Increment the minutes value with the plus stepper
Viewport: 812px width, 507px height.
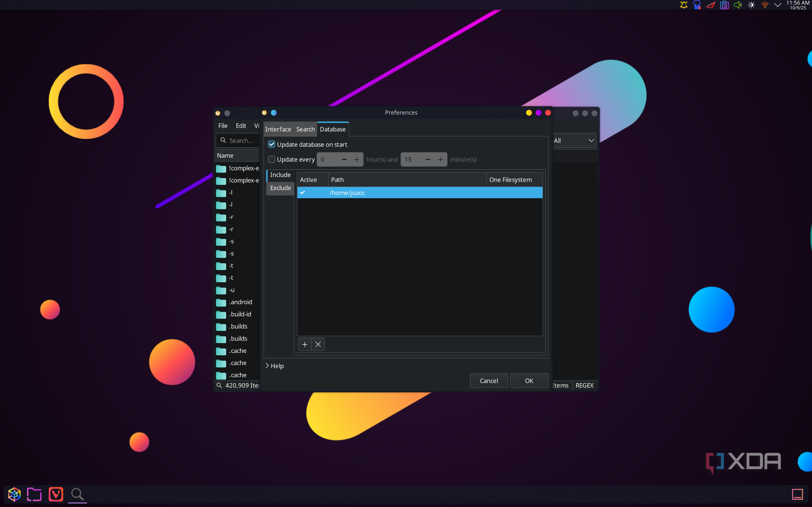coord(440,159)
